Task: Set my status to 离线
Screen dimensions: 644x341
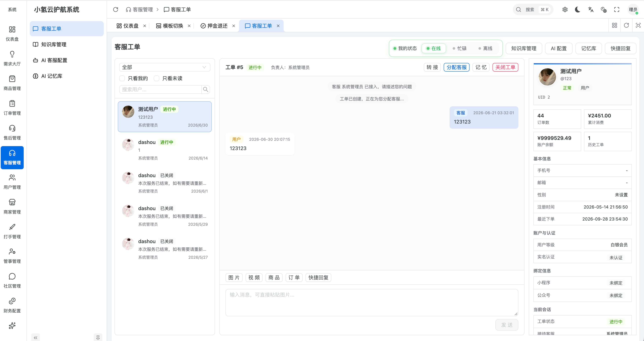Action: point(485,48)
